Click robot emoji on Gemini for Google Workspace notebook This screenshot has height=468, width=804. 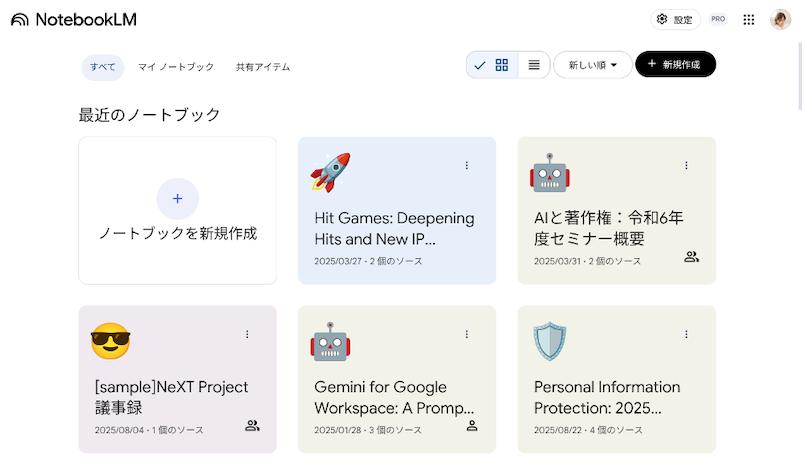click(x=330, y=342)
